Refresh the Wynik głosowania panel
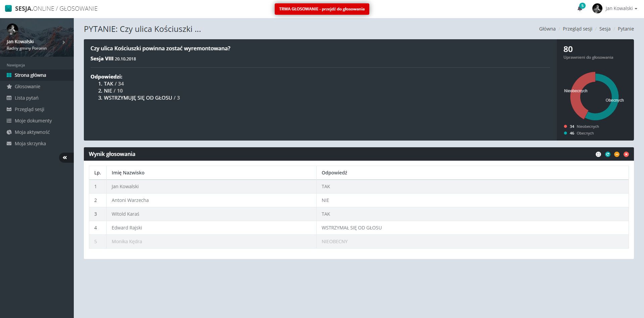644x318 pixels. click(607, 154)
